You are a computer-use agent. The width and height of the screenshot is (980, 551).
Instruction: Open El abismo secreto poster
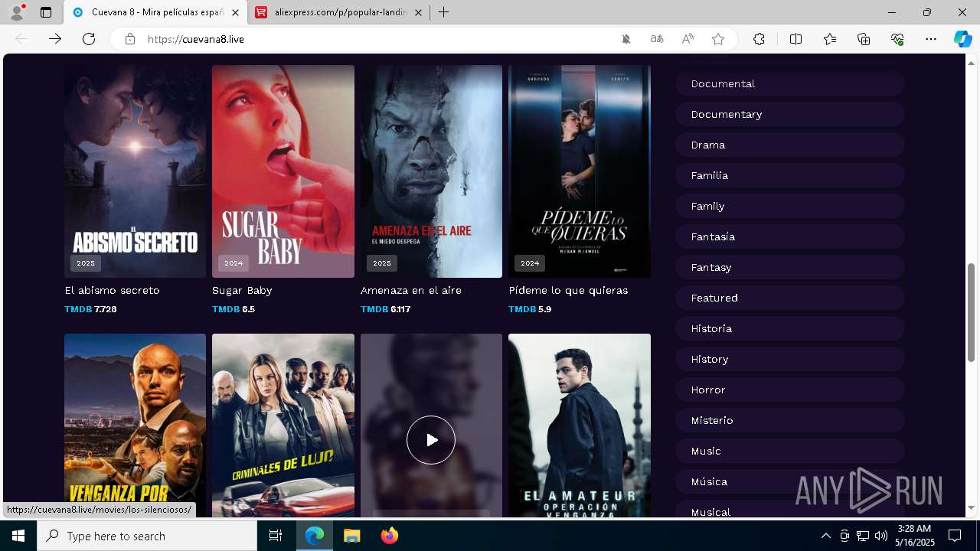point(135,171)
